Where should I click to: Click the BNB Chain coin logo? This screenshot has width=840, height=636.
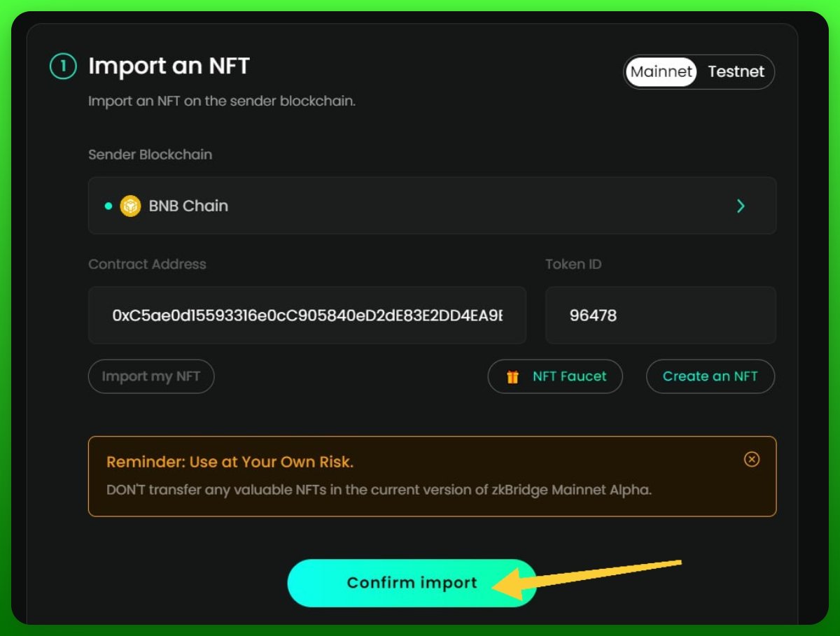coord(130,206)
